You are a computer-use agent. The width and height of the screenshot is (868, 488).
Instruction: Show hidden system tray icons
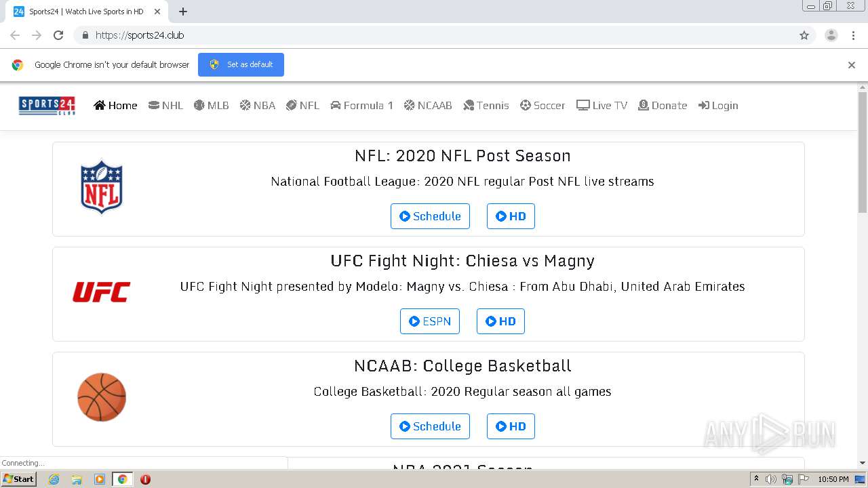point(756,479)
